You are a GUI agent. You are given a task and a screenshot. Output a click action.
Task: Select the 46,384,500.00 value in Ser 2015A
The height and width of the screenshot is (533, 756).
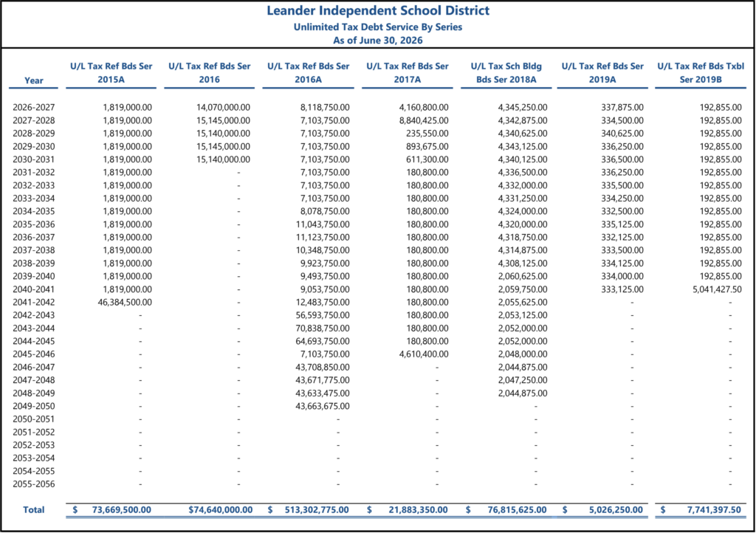point(125,302)
